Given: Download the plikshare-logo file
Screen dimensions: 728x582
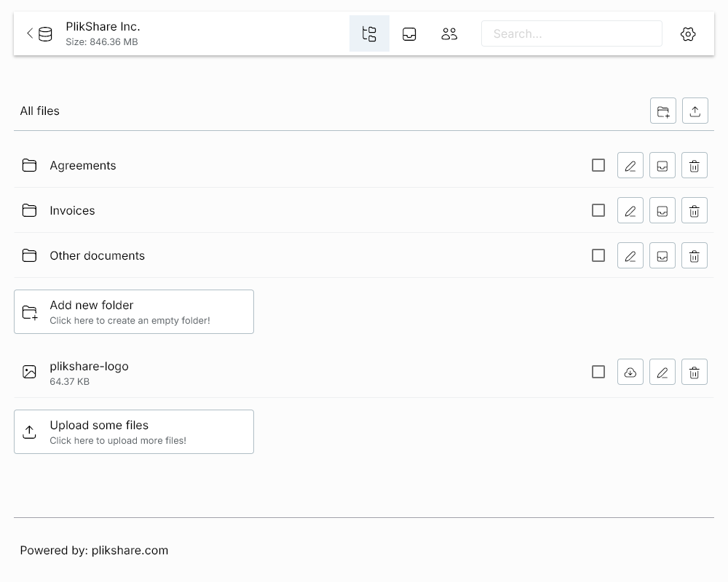Looking at the screenshot, I should click(x=630, y=372).
